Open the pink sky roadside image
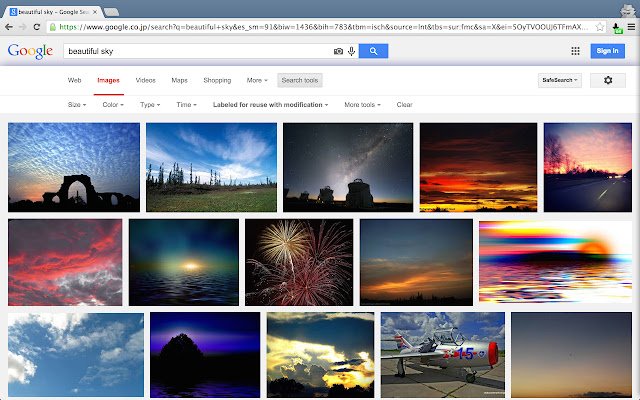This screenshot has height=400, width=640. (588, 167)
